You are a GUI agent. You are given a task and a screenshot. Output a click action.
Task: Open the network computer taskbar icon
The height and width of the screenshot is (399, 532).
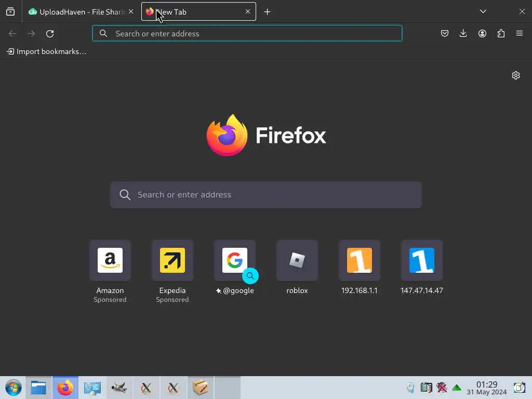tap(92, 388)
